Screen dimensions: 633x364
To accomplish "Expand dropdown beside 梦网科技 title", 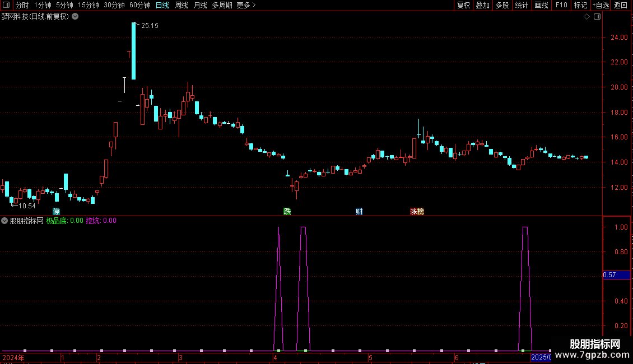I will click(x=75, y=16).
